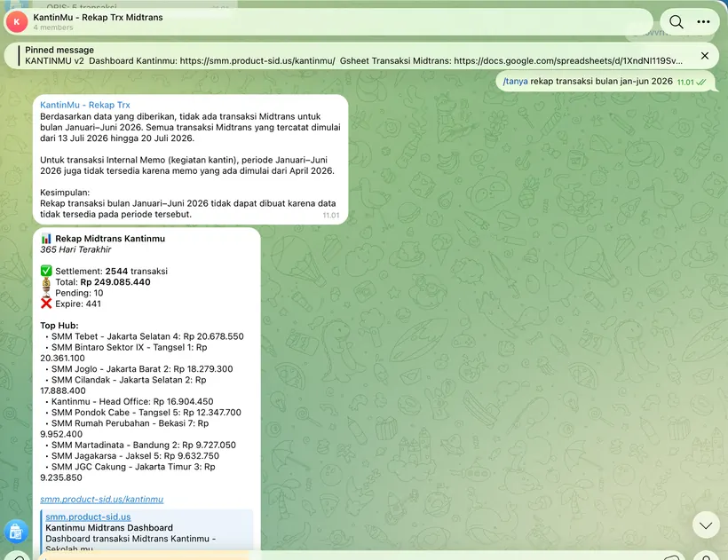Screen dimensions: 728x560
Task: Click the 365 Hari Terakhir subtitle
Action: (x=75, y=249)
